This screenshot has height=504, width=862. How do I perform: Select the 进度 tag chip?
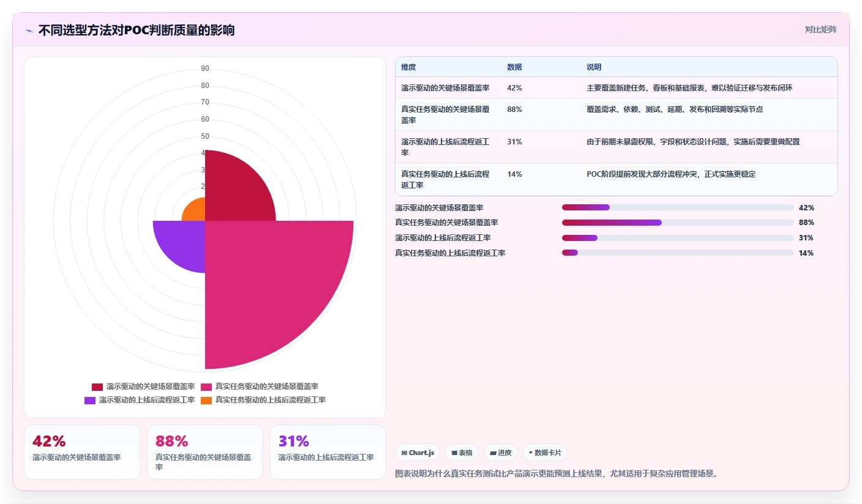(500, 453)
